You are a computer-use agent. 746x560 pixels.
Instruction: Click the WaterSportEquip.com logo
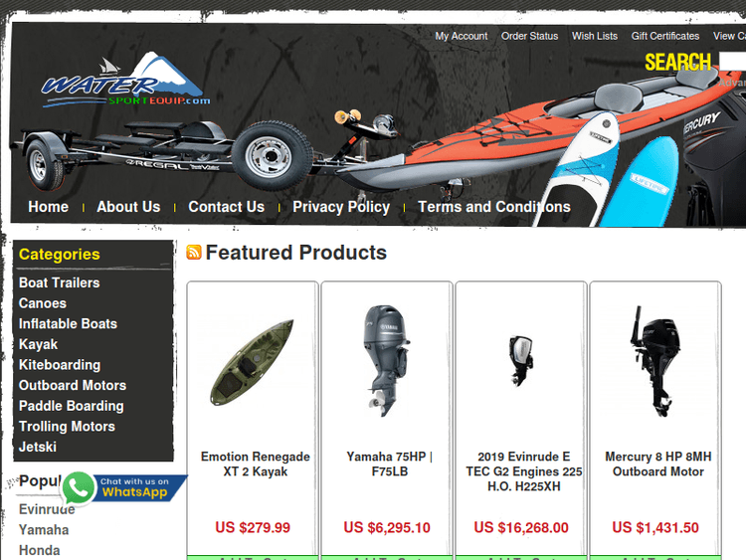click(x=126, y=80)
